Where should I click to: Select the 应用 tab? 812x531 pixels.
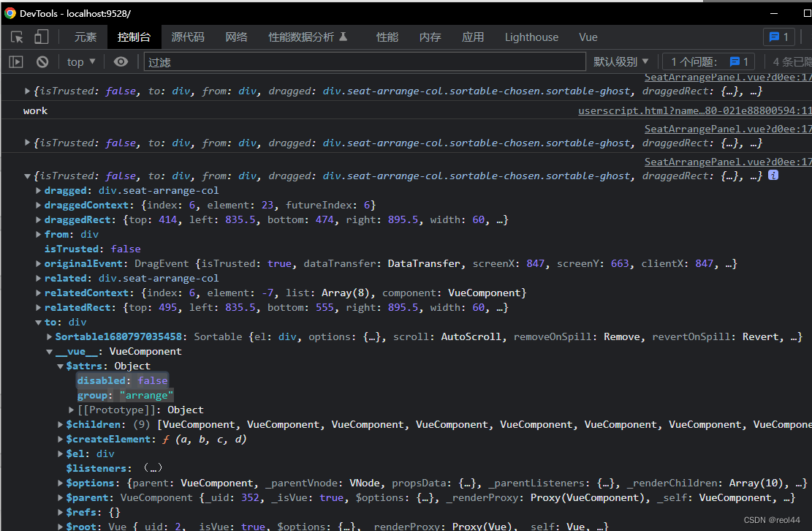tap(474, 37)
